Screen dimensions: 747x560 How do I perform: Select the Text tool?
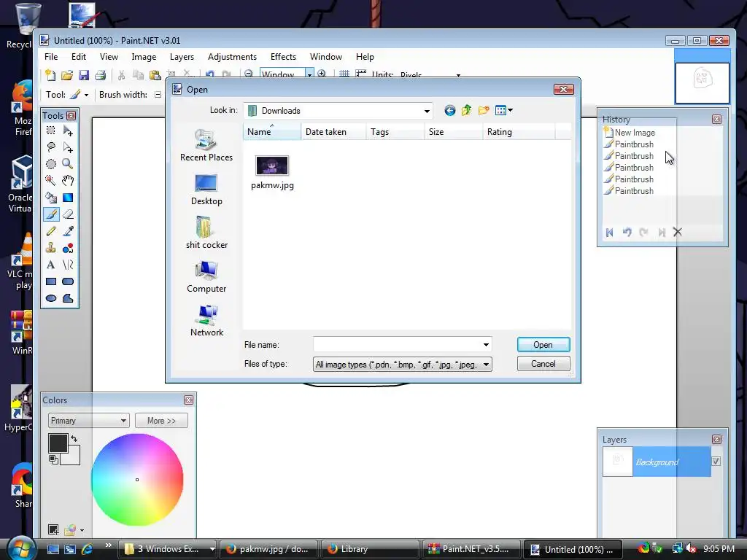coord(51,265)
